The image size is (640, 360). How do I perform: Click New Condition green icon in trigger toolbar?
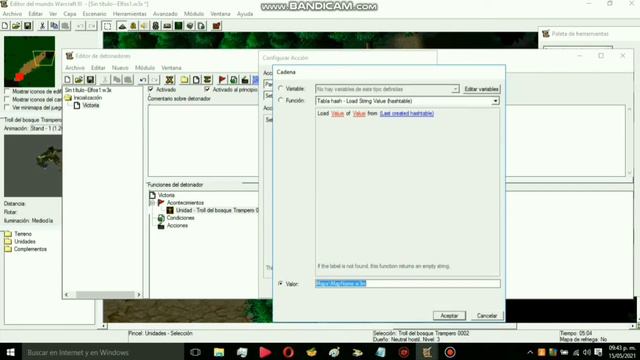[233, 80]
